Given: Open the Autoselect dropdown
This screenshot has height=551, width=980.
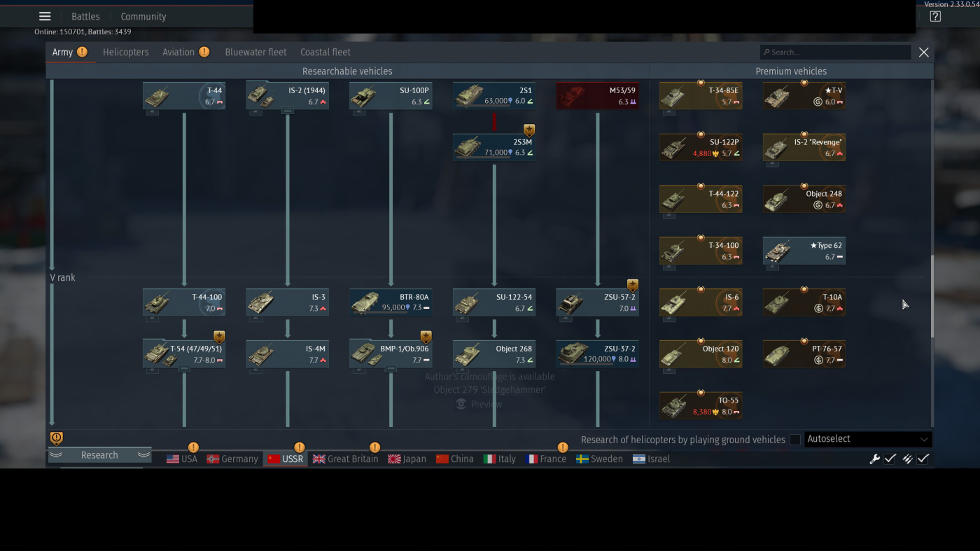Looking at the screenshot, I should click(x=868, y=439).
